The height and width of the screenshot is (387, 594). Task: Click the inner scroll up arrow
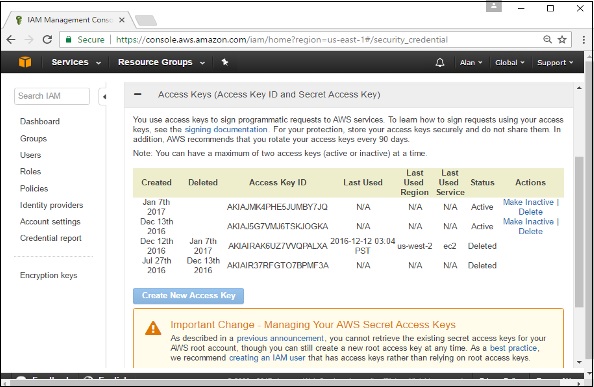pyautogui.click(x=579, y=88)
